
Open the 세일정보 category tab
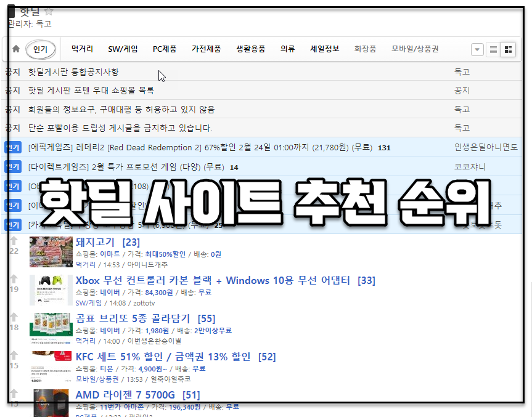pyautogui.click(x=324, y=49)
